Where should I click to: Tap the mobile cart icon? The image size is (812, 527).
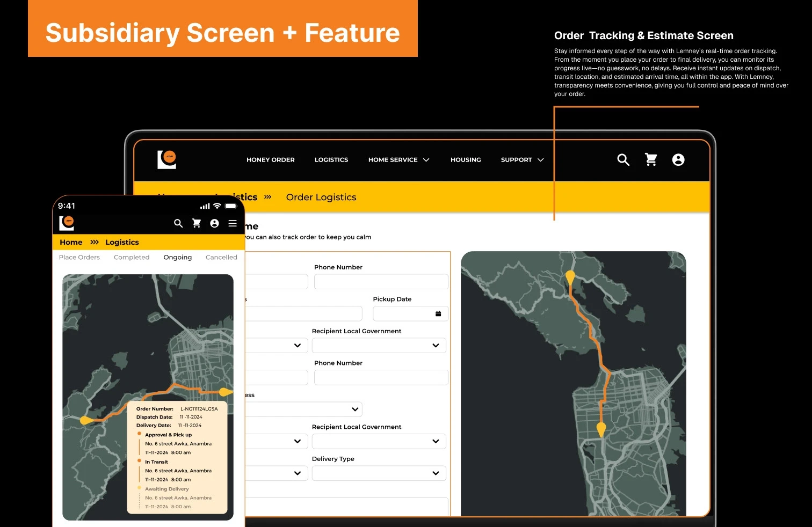click(x=197, y=223)
